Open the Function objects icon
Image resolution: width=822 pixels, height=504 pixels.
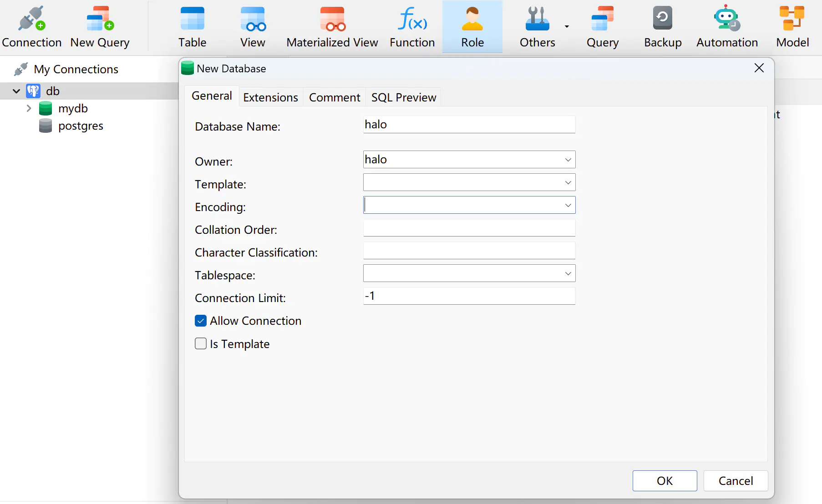pyautogui.click(x=412, y=19)
